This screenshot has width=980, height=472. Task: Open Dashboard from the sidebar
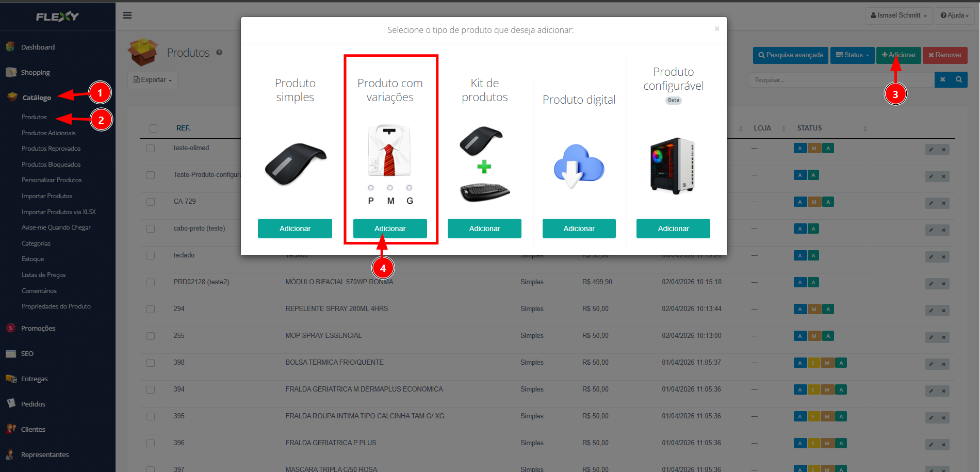click(38, 47)
